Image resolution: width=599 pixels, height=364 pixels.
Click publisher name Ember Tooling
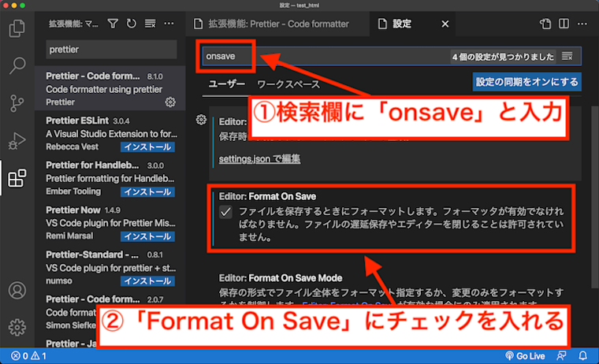[73, 191]
